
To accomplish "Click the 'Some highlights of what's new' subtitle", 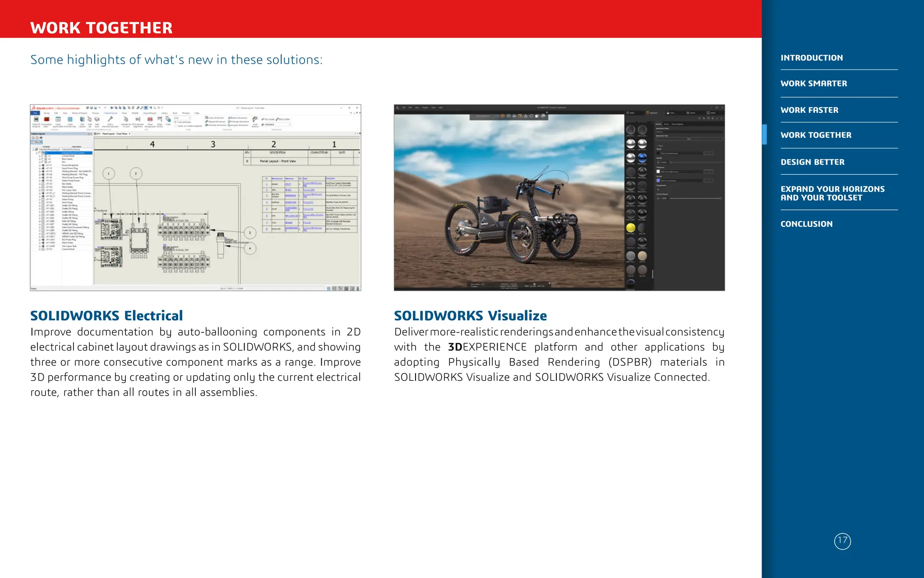I will coord(176,60).
